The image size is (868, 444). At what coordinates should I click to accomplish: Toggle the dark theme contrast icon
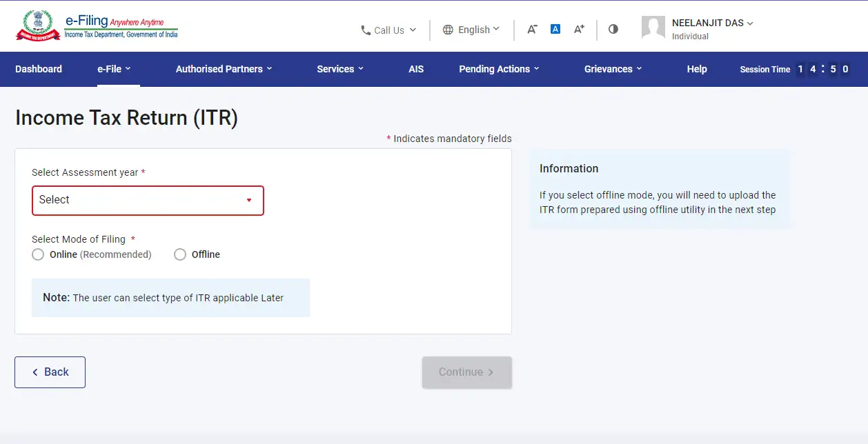point(613,29)
